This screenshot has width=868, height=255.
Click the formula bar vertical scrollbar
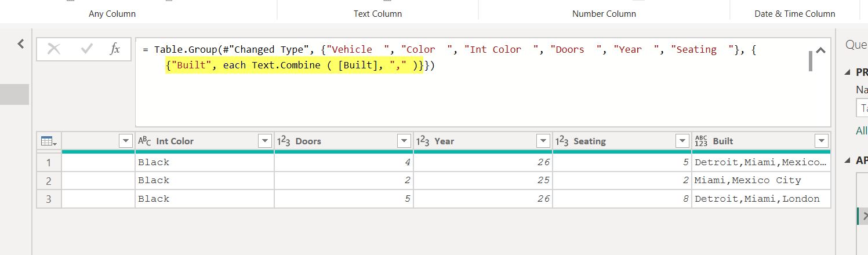pos(810,61)
